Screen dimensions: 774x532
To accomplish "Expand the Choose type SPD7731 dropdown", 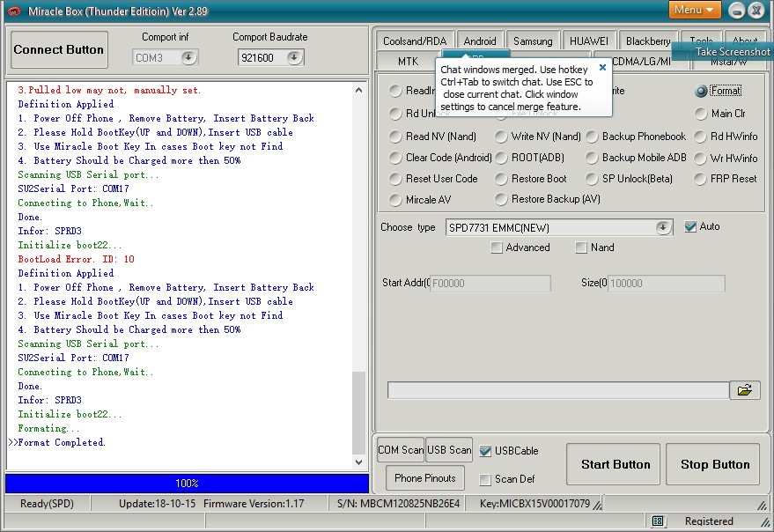I will pyautogui.click(x=662, y=227).
